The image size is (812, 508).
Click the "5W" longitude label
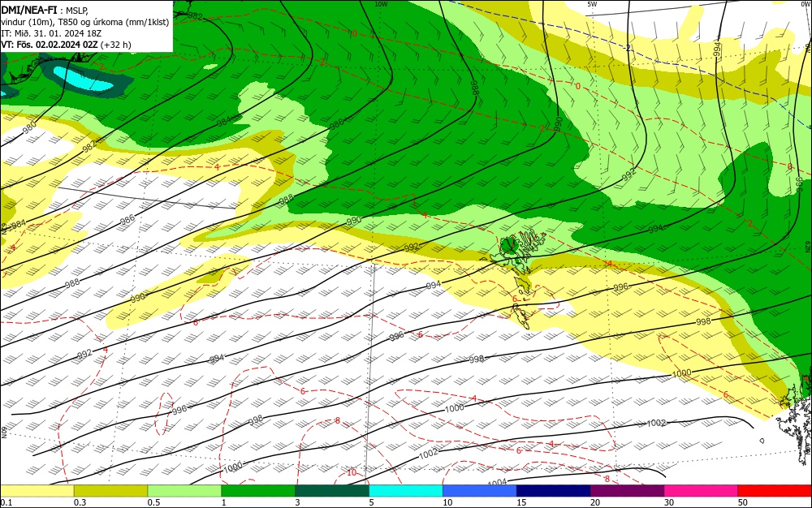pos(593,4)
